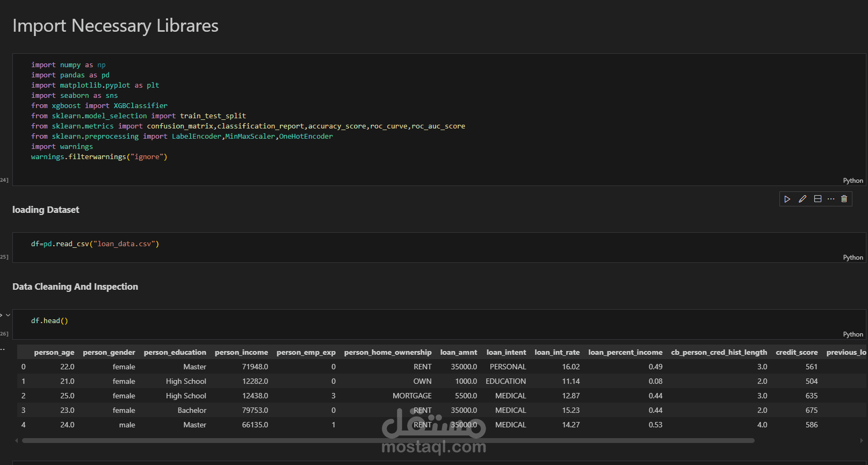Click the loan_percent_income column header
The height and width of the screenshot is (465, 868).
click(x=626, y=353)
